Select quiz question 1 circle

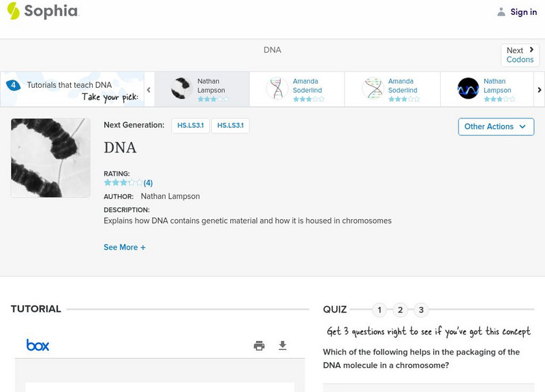379,310
